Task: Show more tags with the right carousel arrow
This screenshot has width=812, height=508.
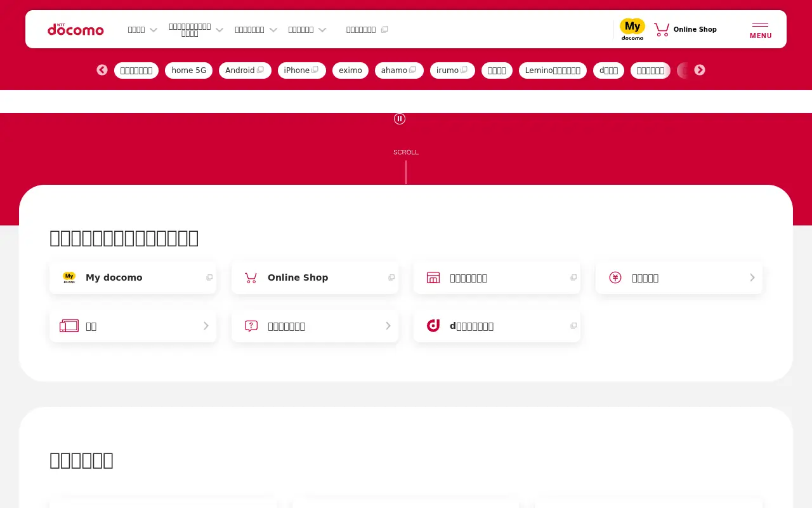Action: 700,70
